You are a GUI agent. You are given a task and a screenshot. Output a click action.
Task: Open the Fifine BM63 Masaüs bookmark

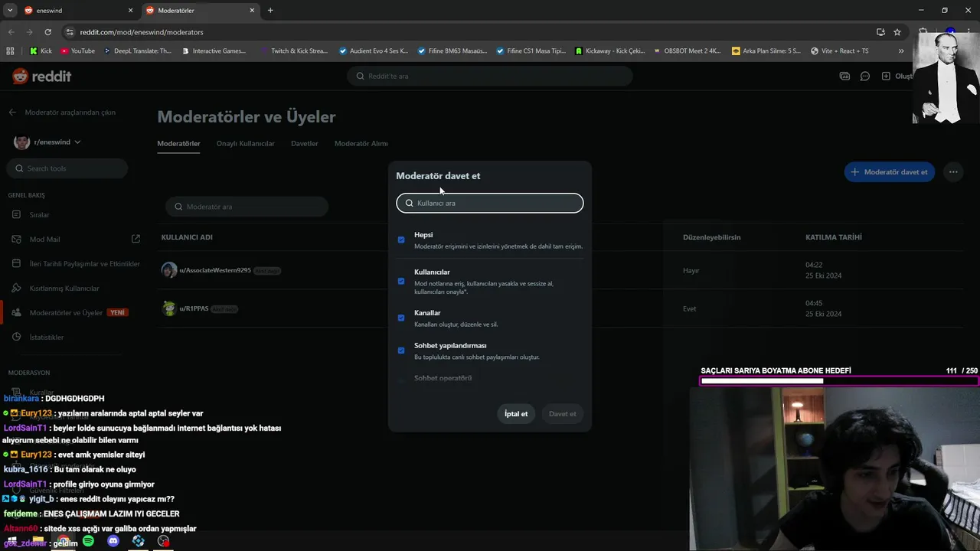tap(452, 51)
